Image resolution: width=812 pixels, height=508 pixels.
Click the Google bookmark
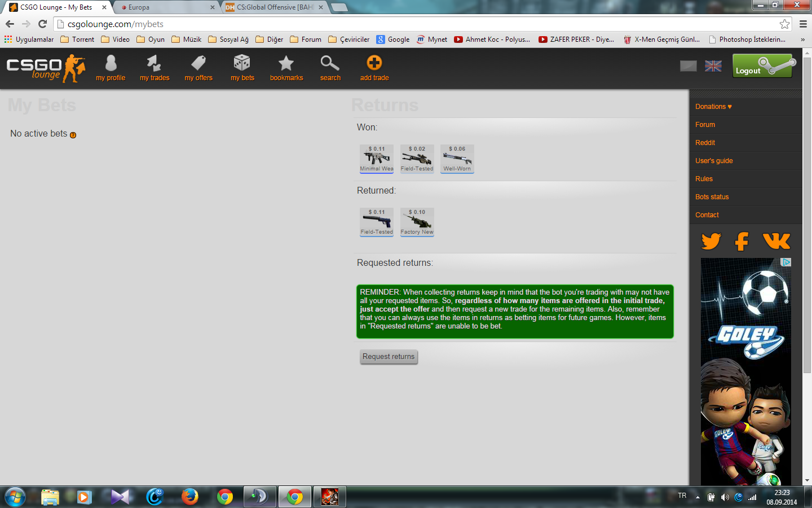point(393,40)
